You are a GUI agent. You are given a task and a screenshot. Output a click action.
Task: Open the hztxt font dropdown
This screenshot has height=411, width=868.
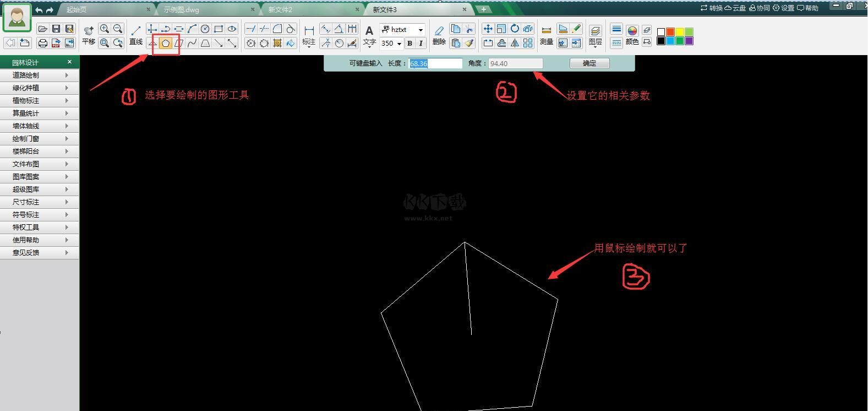(421, 30)
